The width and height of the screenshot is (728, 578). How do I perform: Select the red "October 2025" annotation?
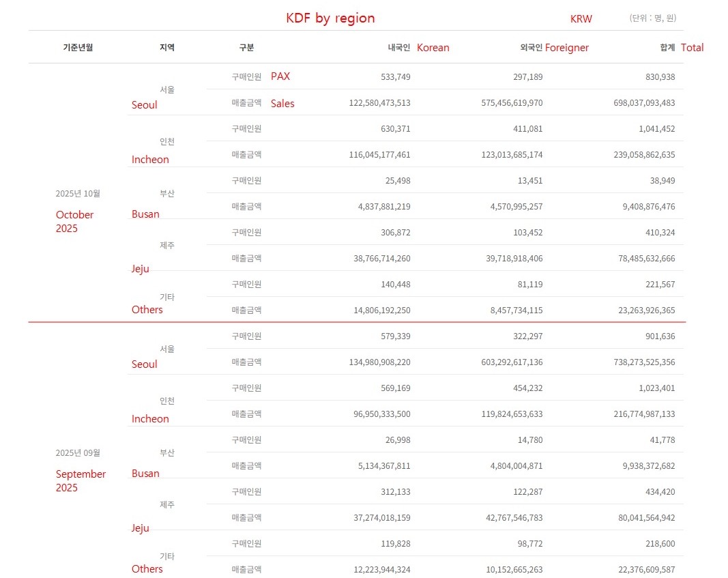pos(75,222)
